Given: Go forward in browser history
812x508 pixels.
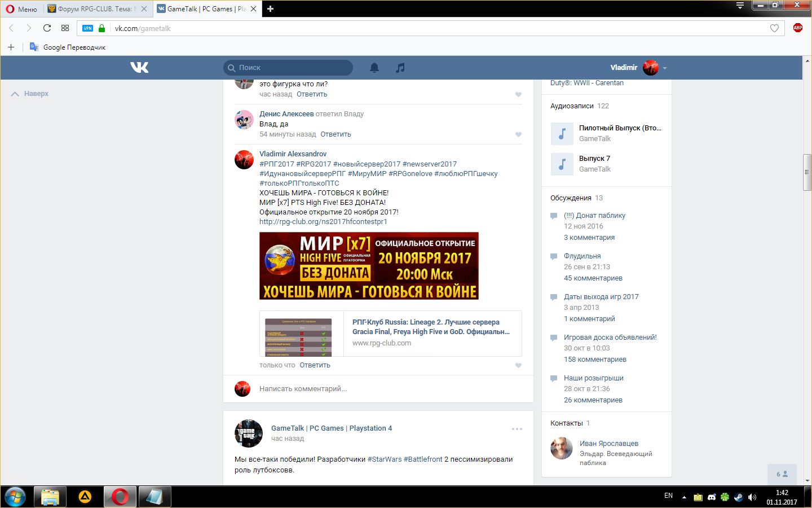Looking at the screenshot, I should tap(29, 28).
